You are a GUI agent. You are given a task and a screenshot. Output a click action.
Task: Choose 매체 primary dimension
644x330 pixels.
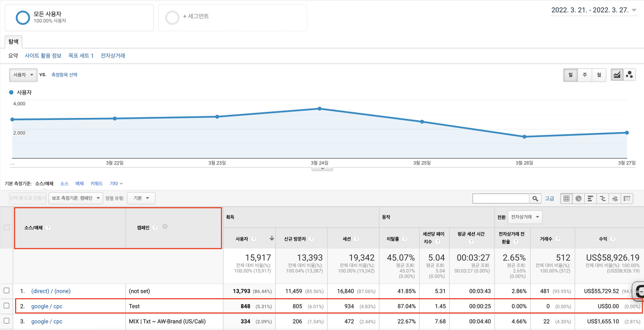pyautogui.click(x=79, y=184)
